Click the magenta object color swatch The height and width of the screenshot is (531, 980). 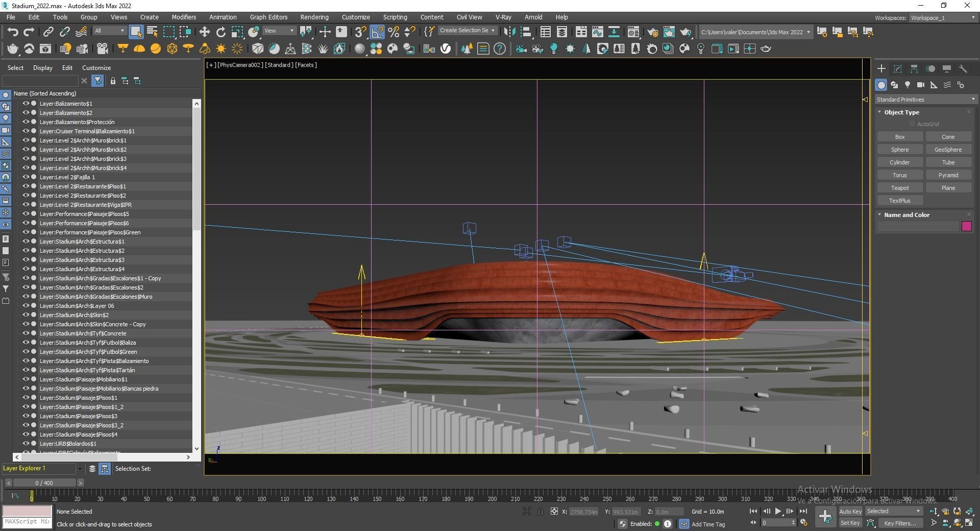[966, 226]
